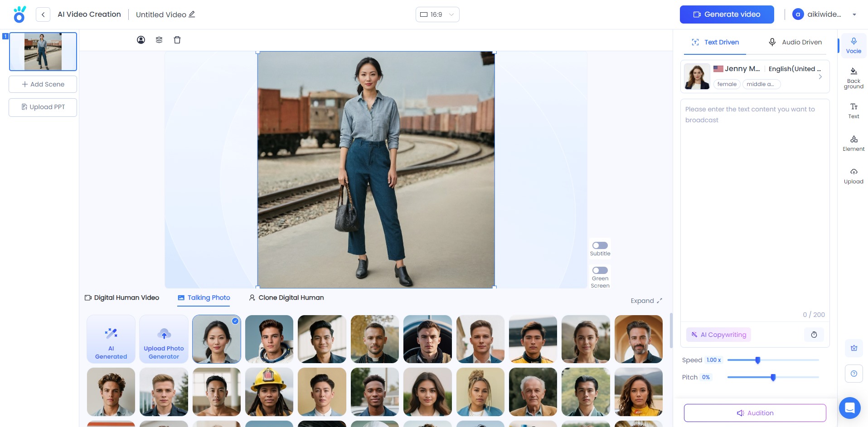Image resolution: width=868 pixels, height=427 pixels.
Task: Open the Element panel in sidebar
Action: pos(853,143)
